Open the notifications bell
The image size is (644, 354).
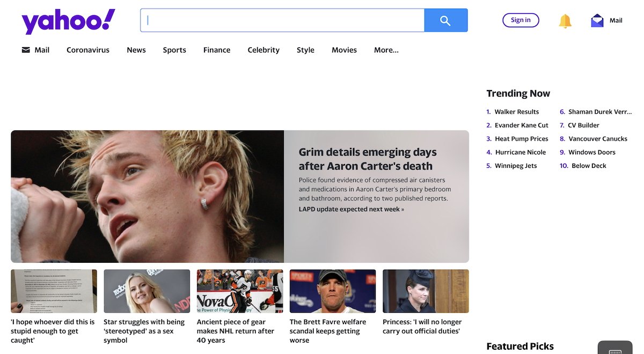[565, 21]
